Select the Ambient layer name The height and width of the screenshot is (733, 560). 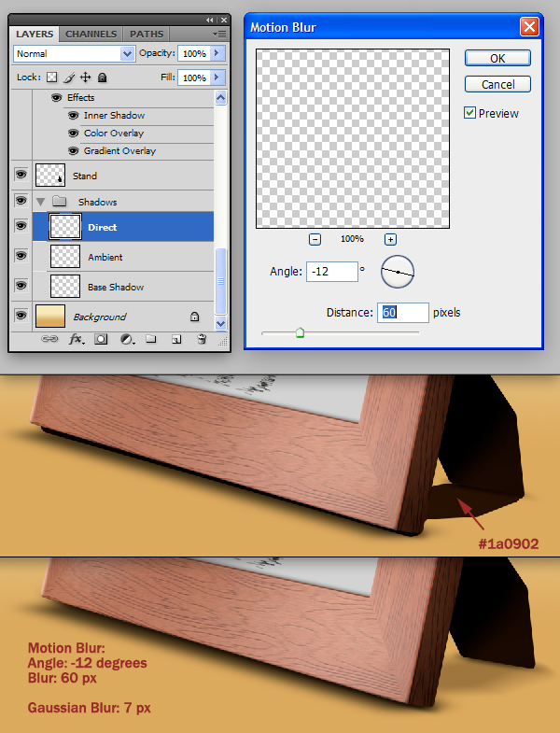point(105,257)
